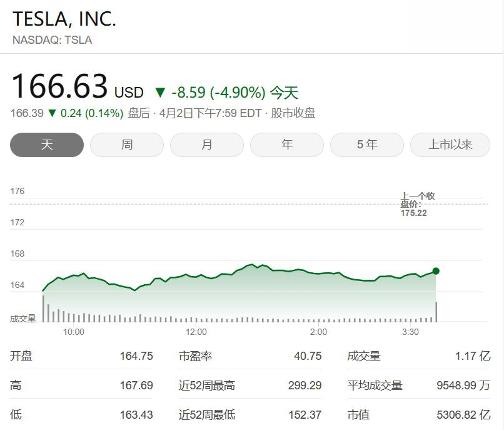The height and width of the screenshot is (430, 504).
Task: Click the 12:00 time axis label
Action: pyautogui.click(x=196, y=332)
